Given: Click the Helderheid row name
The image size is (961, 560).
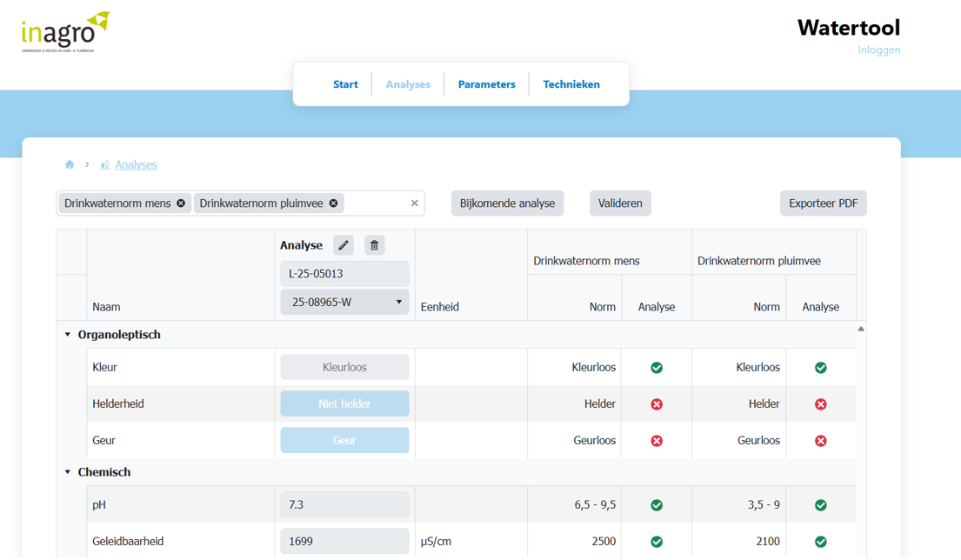Looking at the screenshot, I should [x=118, y=403].
